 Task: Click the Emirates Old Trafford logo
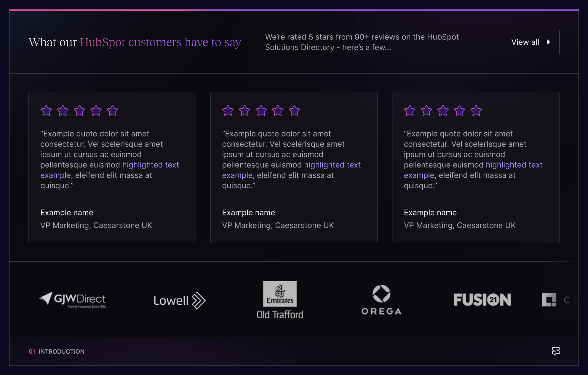tap(280, 300)
